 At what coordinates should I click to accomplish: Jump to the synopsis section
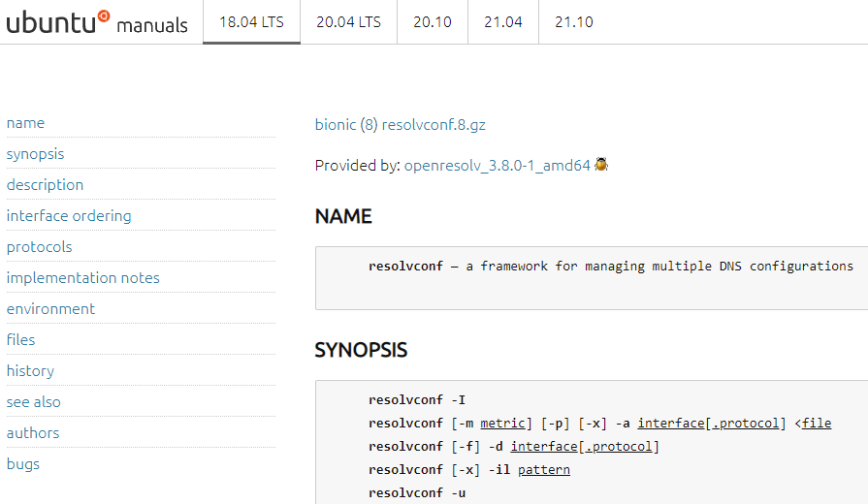(36, 154)
